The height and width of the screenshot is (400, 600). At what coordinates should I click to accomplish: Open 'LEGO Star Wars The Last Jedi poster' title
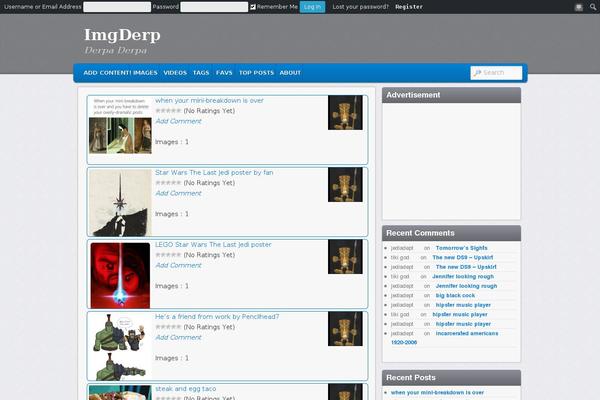tap(213, 245)
